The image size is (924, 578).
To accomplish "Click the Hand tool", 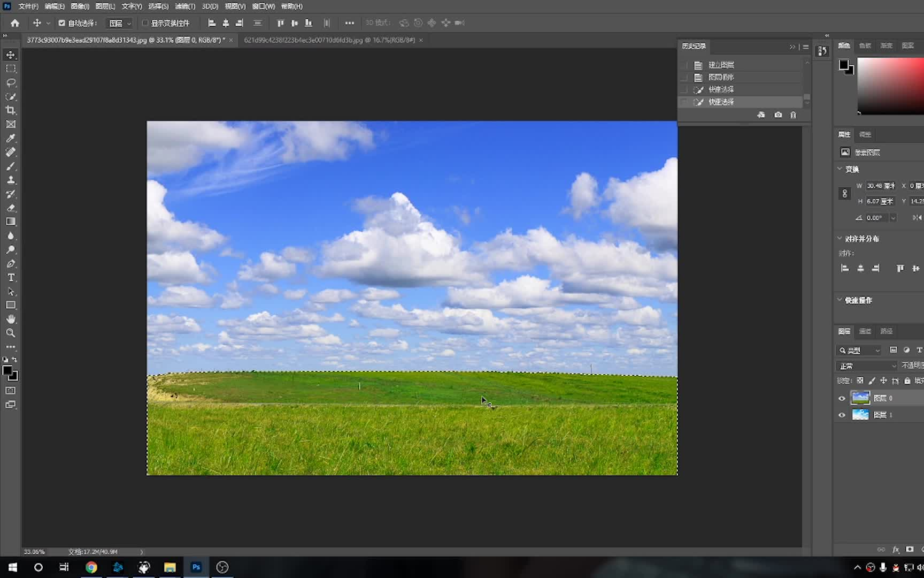I will click(11, 319).
